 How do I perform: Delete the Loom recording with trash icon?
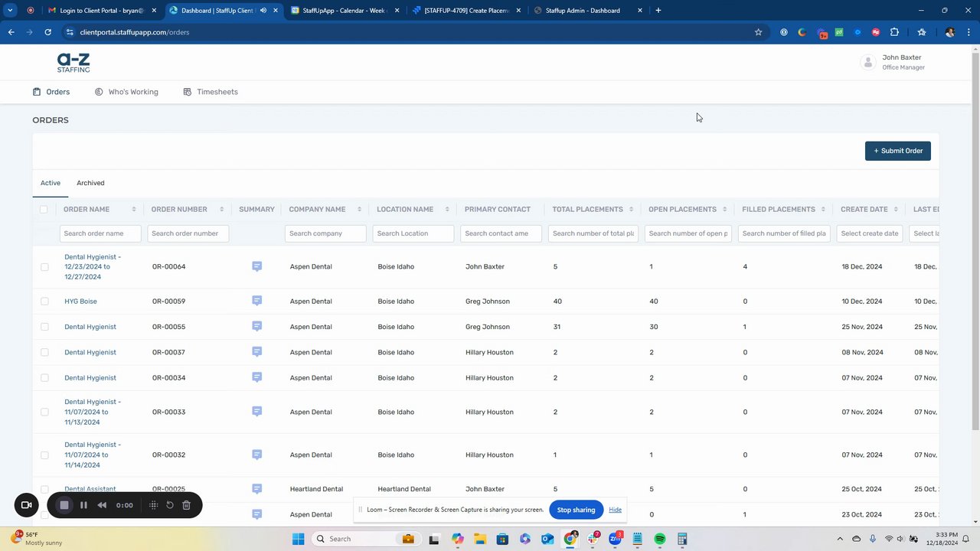[x=186, y=505]
